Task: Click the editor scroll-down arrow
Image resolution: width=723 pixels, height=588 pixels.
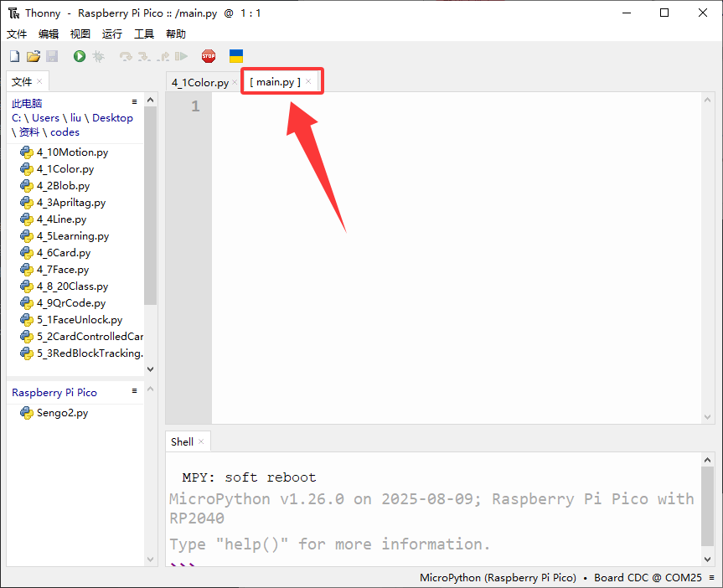Action: pos(707,417)
